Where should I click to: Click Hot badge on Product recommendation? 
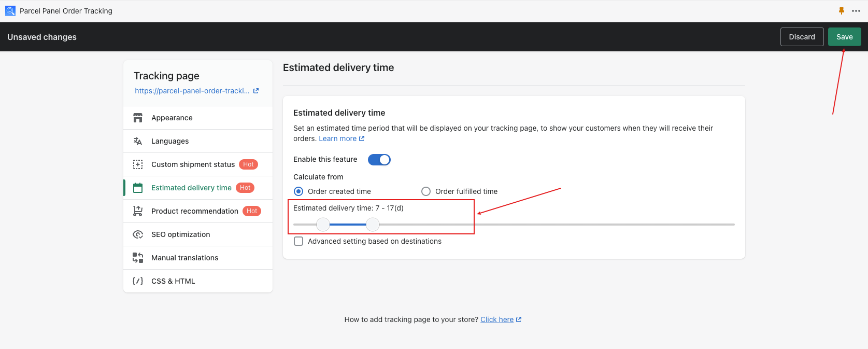(252, 211)
